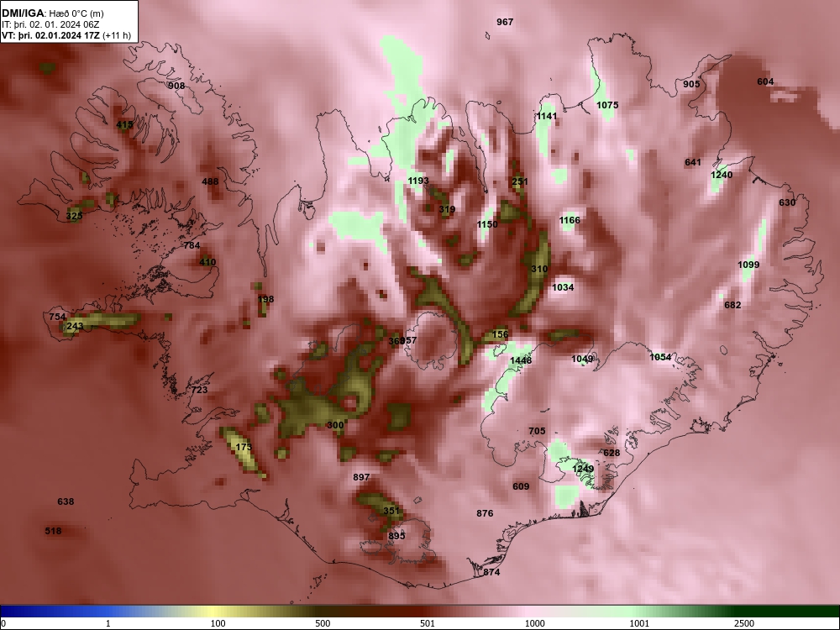Select the 784 map value
The image size is (840, 630).
[x=192, y=246]
